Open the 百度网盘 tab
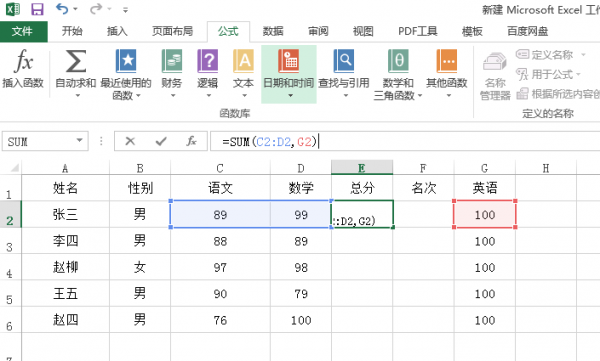The height and width of the screenshot is (361, 600). tap(528, 31)
